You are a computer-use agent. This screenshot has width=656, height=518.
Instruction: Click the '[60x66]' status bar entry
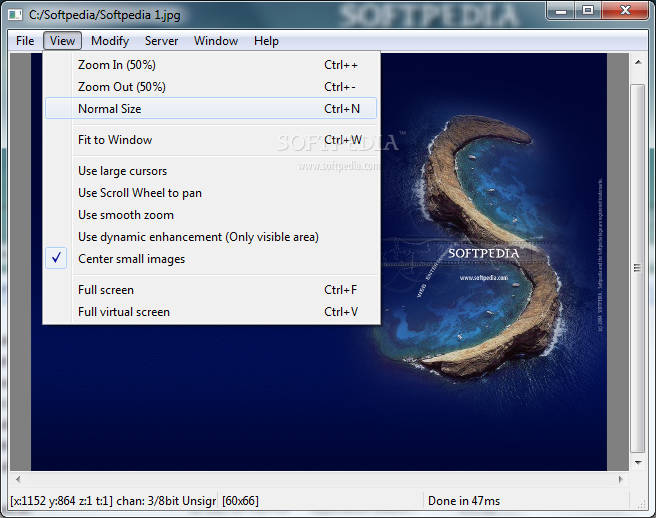240,501
